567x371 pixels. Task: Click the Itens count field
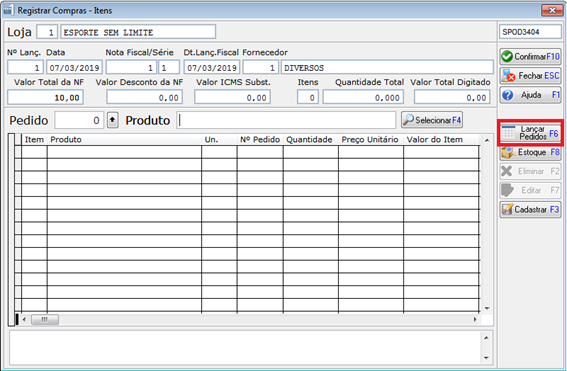point(308,97)
